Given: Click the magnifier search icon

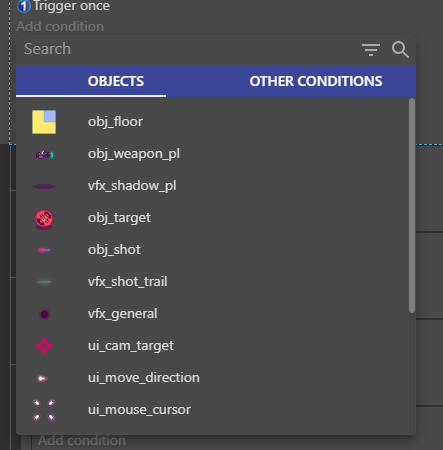Looking at the screenshot, I should click(400, 50).
